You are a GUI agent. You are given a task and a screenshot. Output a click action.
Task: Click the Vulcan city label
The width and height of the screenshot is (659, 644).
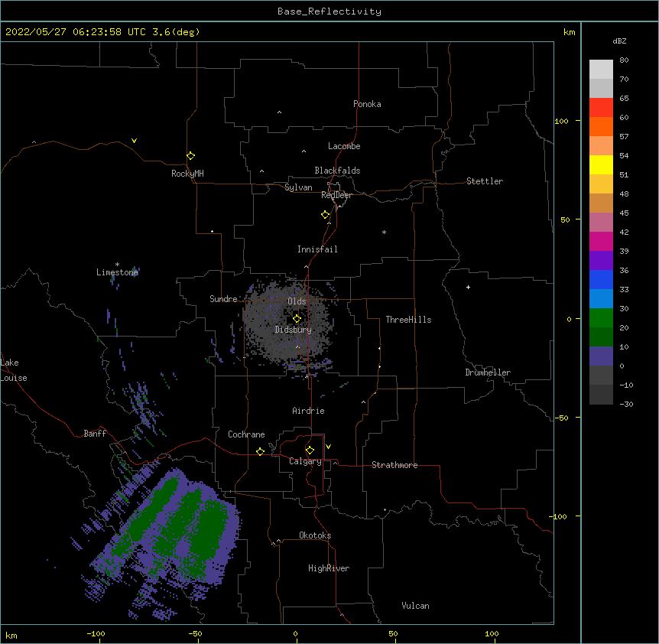415,606
